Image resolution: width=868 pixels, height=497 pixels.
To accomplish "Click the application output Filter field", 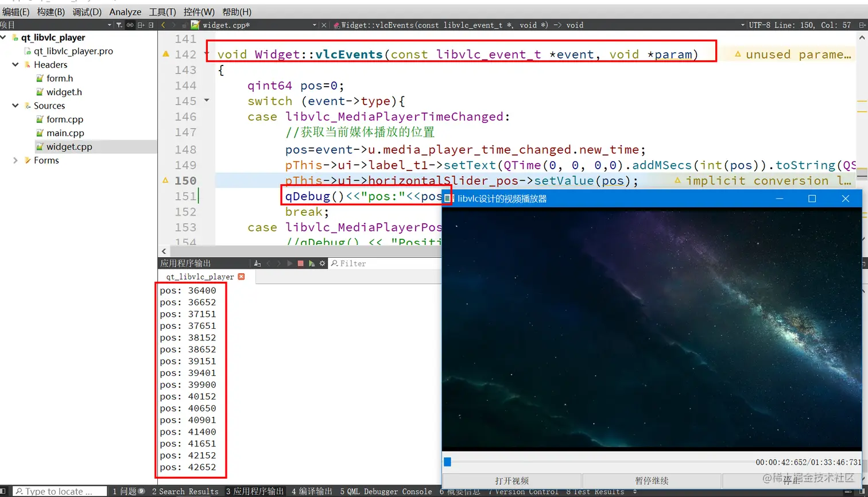I will pyautogui.click(x=385, y=263).
